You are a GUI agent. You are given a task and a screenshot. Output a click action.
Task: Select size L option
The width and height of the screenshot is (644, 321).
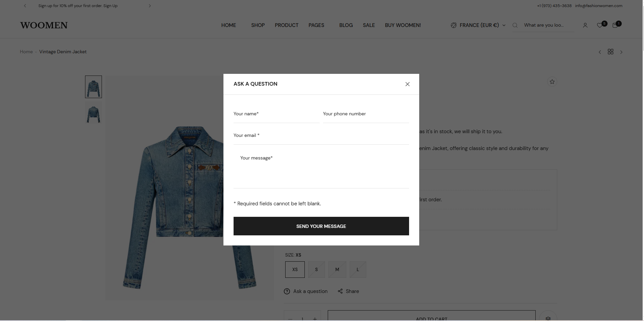pos(357,269)
